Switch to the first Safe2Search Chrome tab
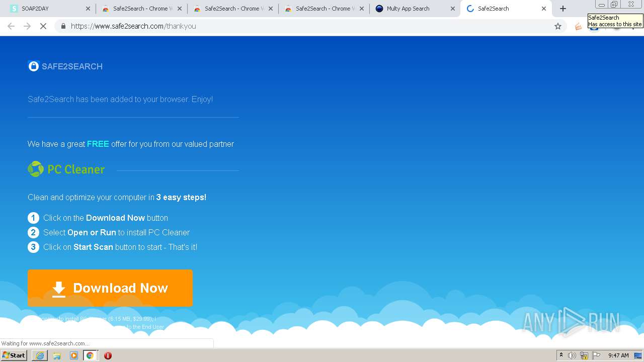The height and width of the screenshot is (362, 644). click(141, 9)
